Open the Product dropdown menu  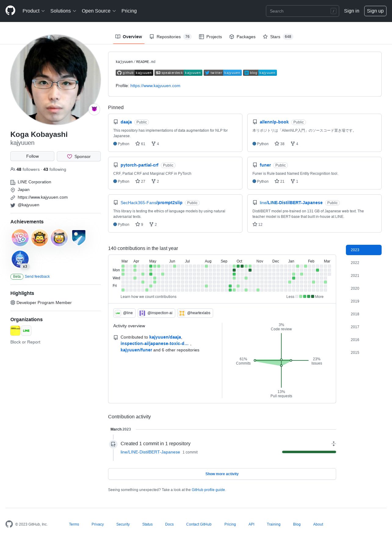pos(34,11)
